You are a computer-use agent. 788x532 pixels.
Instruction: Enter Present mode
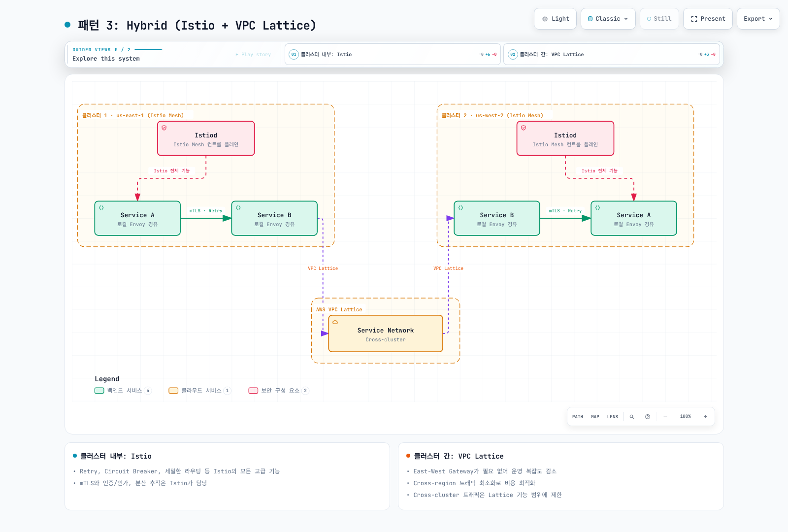pyautogui.click(x=708, y=19)
